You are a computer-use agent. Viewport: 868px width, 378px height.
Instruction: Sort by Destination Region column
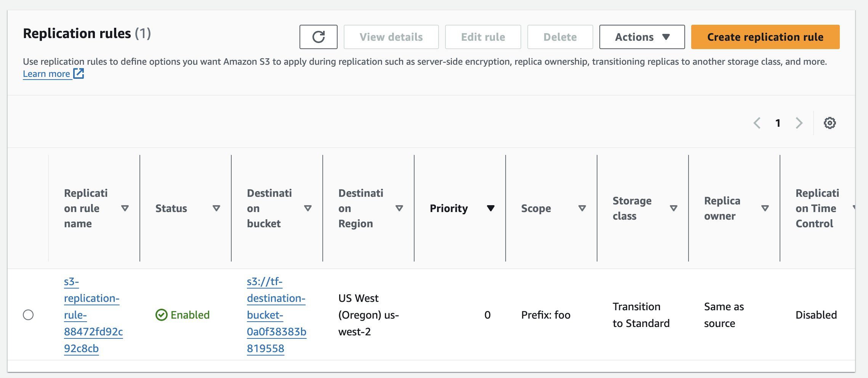(x=399, y=208)
